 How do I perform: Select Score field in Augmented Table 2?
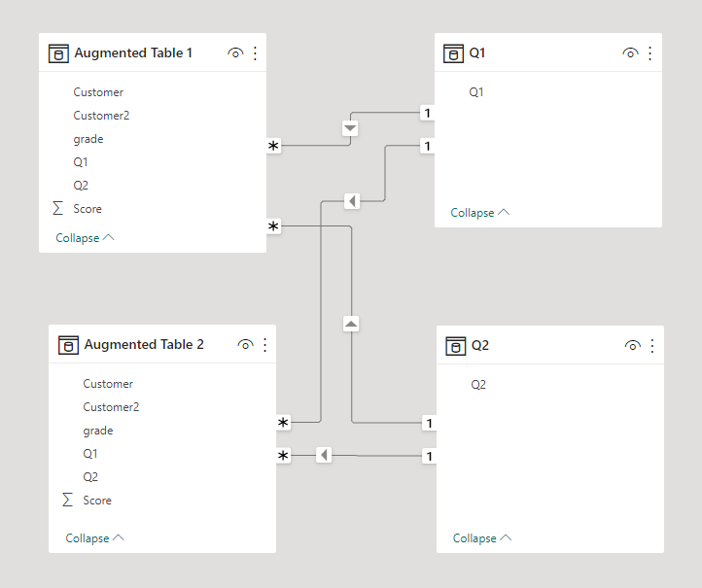[97, 501]
